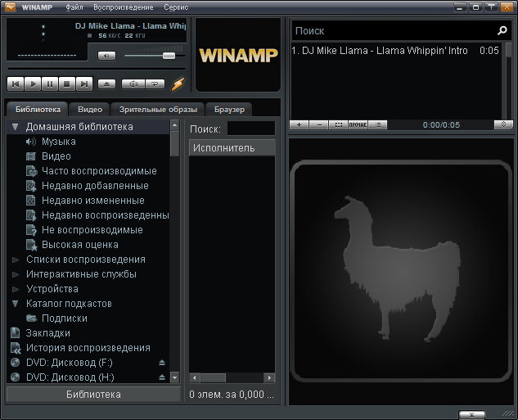Toggle repeat mode
This screenshot has height=420, width=518.
[155, 84]
